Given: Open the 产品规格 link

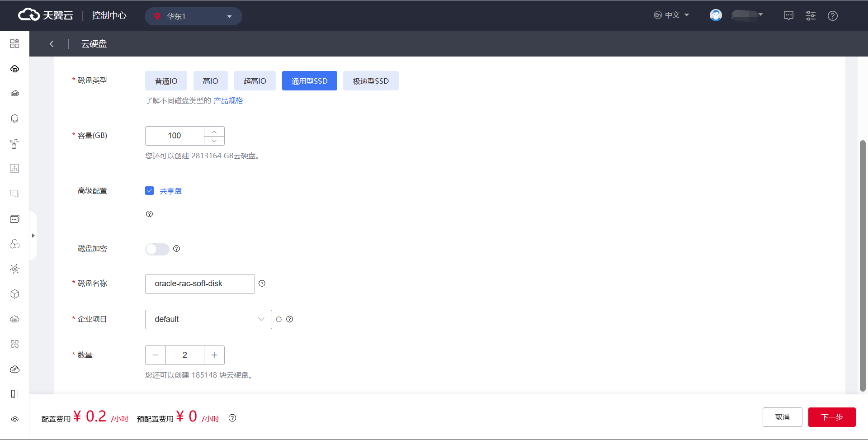Looking at the screenshot, I should [228, 100].
